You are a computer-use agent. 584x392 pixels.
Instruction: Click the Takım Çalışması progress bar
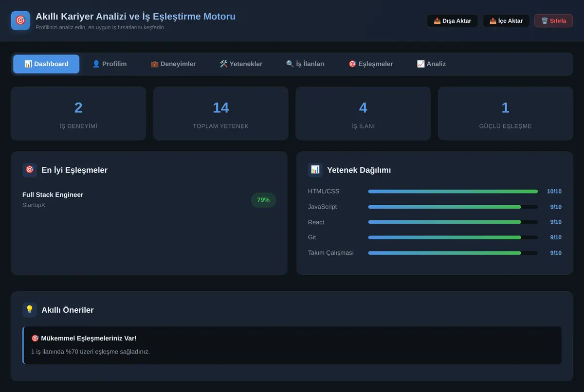tap(453, 253)
